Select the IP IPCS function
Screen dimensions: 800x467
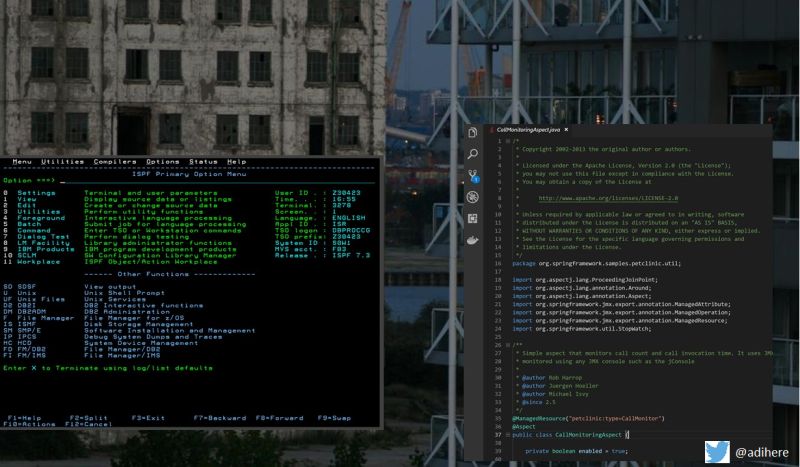pyautogui.click(x=20, y=336)
